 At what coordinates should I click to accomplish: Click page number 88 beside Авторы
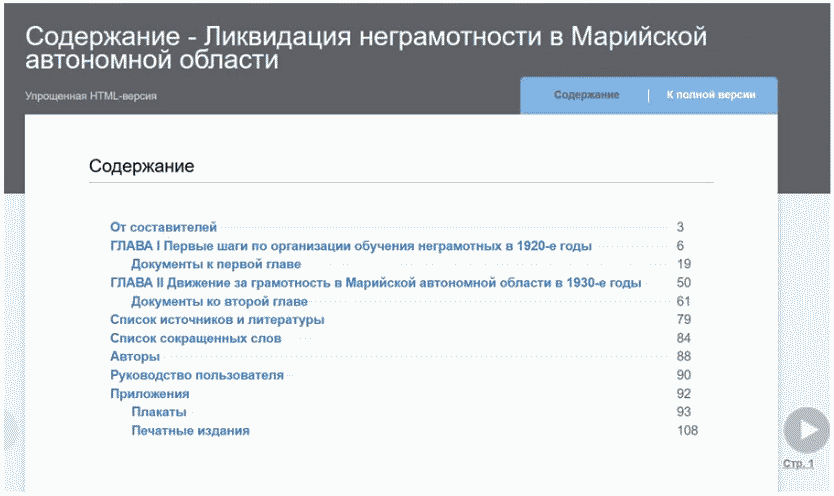coord(684,357)
